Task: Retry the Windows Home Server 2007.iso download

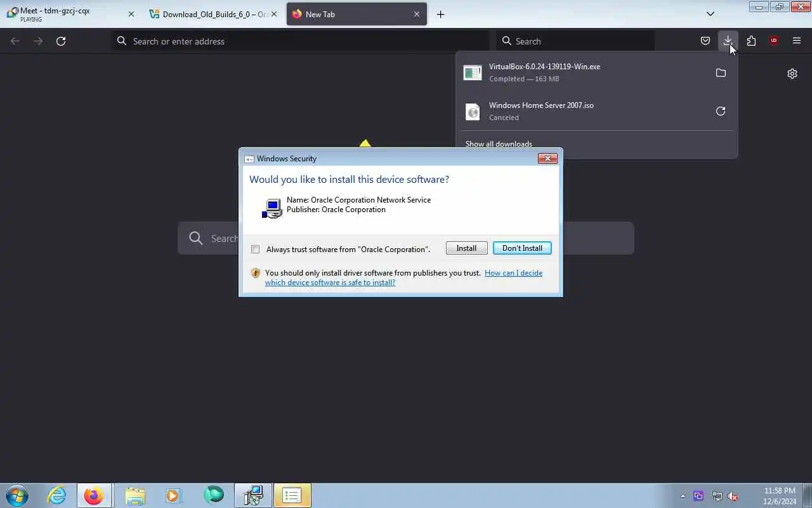Action: pos(721,111)
